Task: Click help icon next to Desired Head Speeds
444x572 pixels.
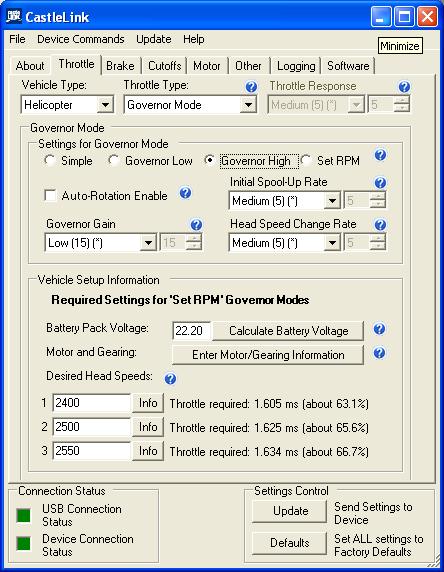Action: (170, 379)
